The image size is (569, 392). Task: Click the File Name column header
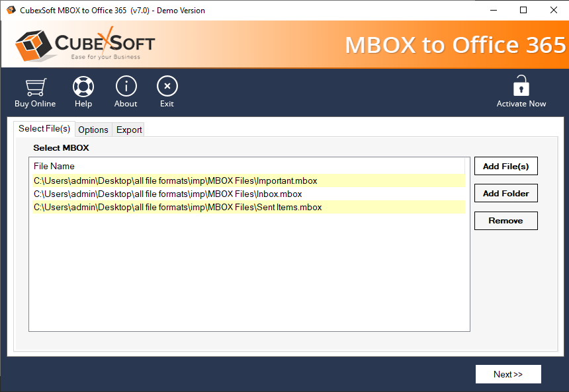click(54, 166)
